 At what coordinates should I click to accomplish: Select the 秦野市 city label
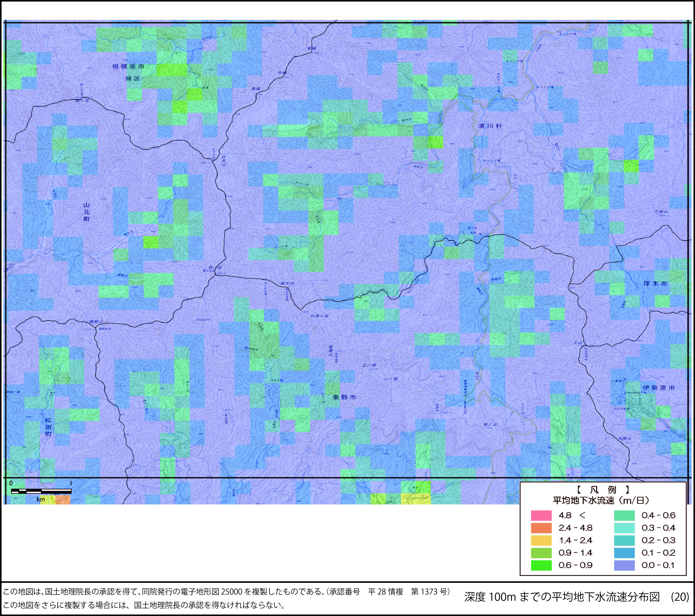pos(344,397)
